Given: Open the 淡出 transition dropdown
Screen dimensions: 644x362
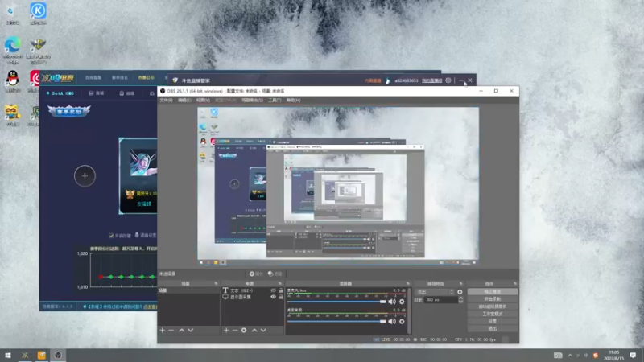Looking at the screenshot, I should [435, 292].
